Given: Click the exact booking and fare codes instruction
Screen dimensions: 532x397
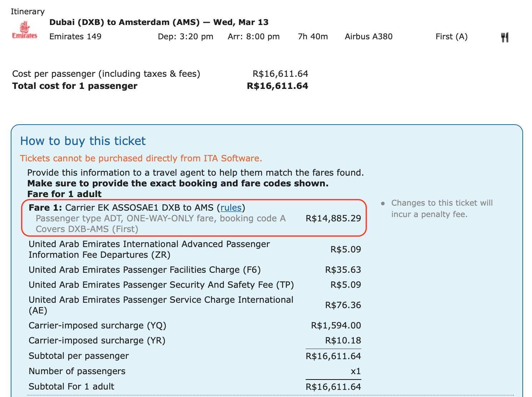Looking at the screenshot, I should [x=178, y=184].
